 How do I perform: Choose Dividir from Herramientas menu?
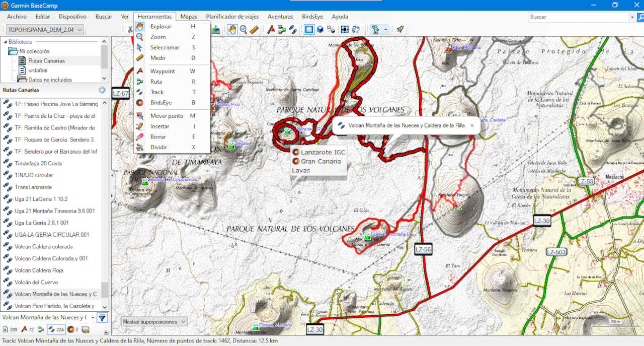(x=172, y=147)
